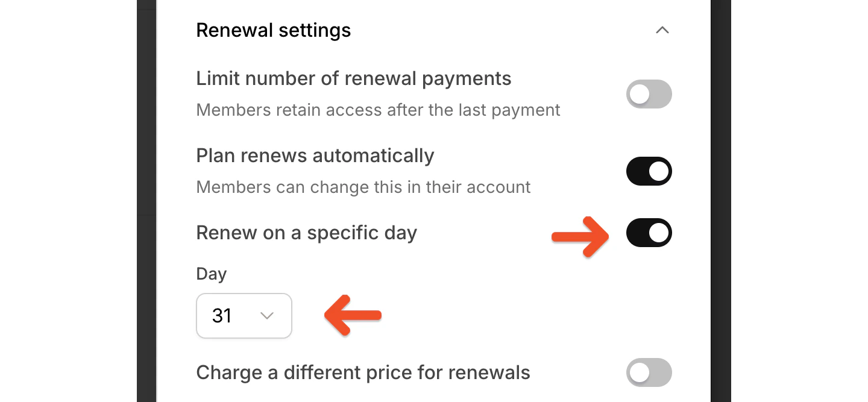The width and height of the screenshot is (868, 402).
Task: Click the toggle next to the right-pointing arrow
Action: click(649, 233)
